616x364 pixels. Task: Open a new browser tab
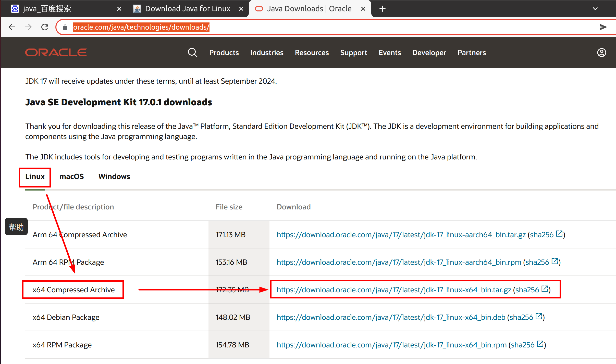pyautogui.click(x=382, y=9)
